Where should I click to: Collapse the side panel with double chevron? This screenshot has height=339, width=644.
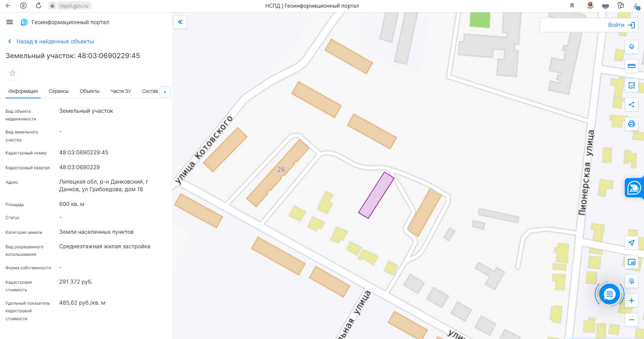[180, 22]
